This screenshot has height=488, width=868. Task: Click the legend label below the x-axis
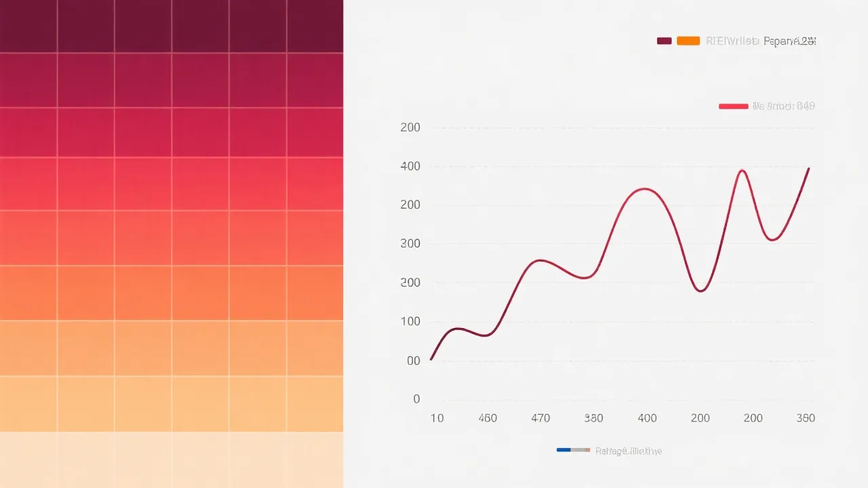coord(628,451)
